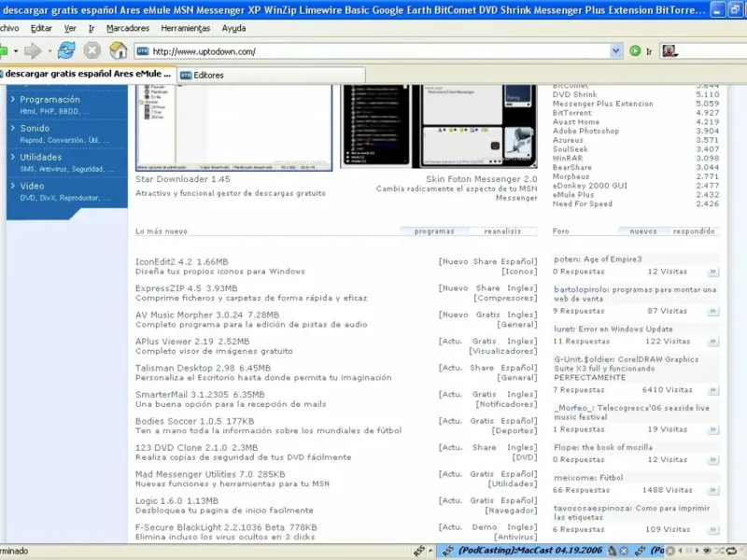Click the favicon on the Editores tab

tap(186, 76)
